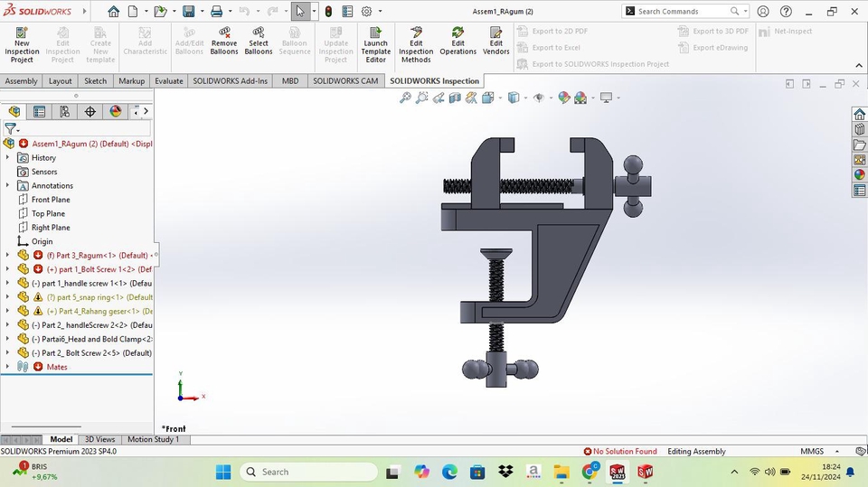This screenshot has height=487, width=868.
Task: Click the Home icon in the quick toolbar
Action: [x=114, y=11]
